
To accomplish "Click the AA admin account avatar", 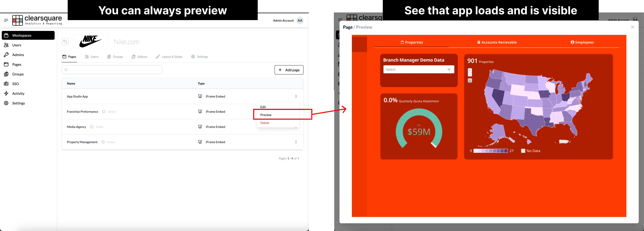I will click(x=300, y=21).
